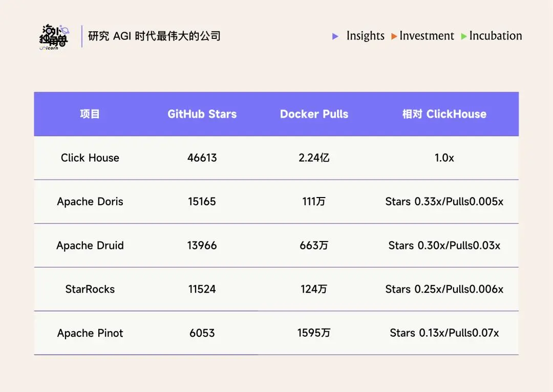Select the 1595万 pulls value
The image size is (553, 392).
[x=314, y=333]
